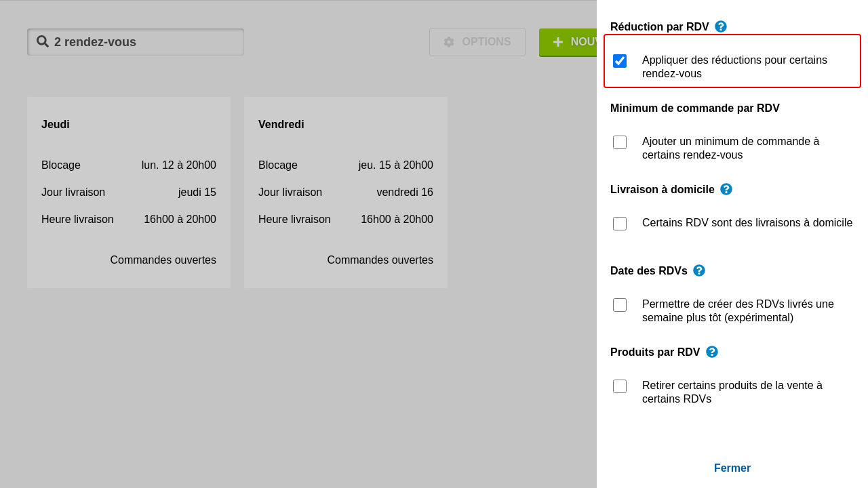Enable creating RDVs delivered a week earlier
Image resolution: width=868 pixels, height=488 pixels.
pos(620,305)
